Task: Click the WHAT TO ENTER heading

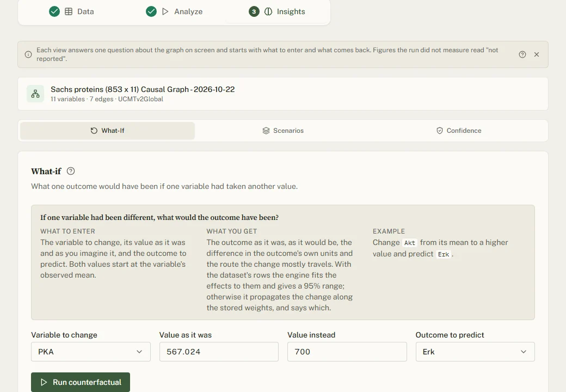Action: [x=67, y=231]
